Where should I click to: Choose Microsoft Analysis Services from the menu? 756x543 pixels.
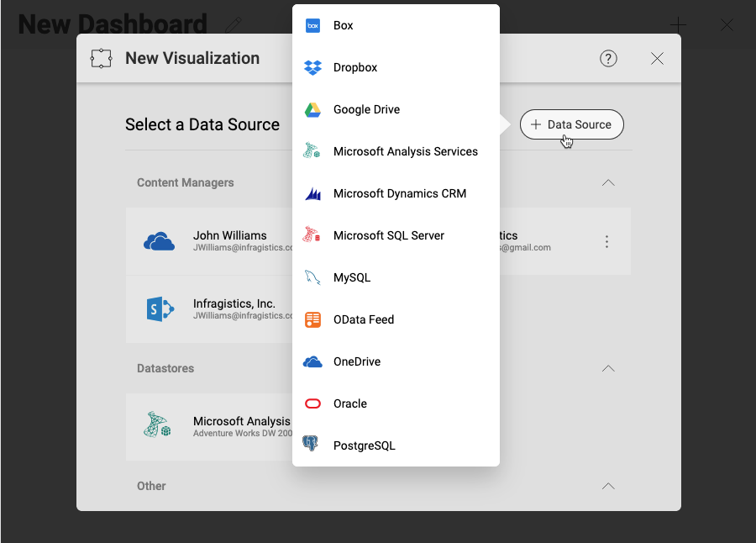pyautogui.click(x=405, y=151)
